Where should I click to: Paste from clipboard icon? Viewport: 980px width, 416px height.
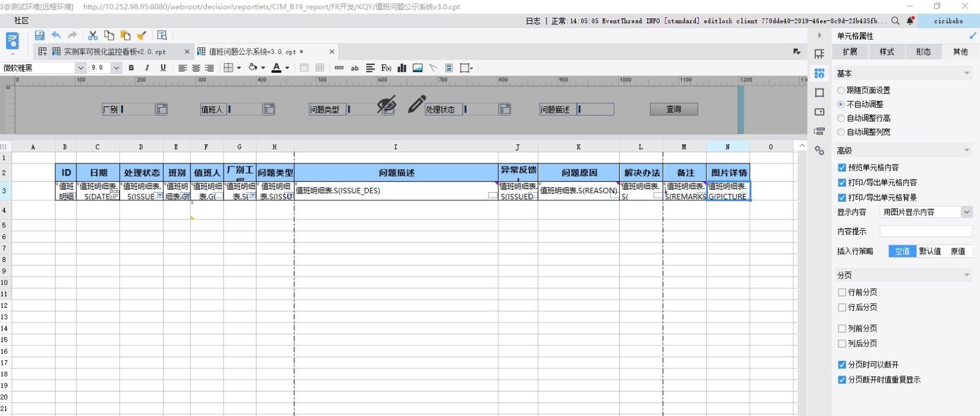(126, 35)
